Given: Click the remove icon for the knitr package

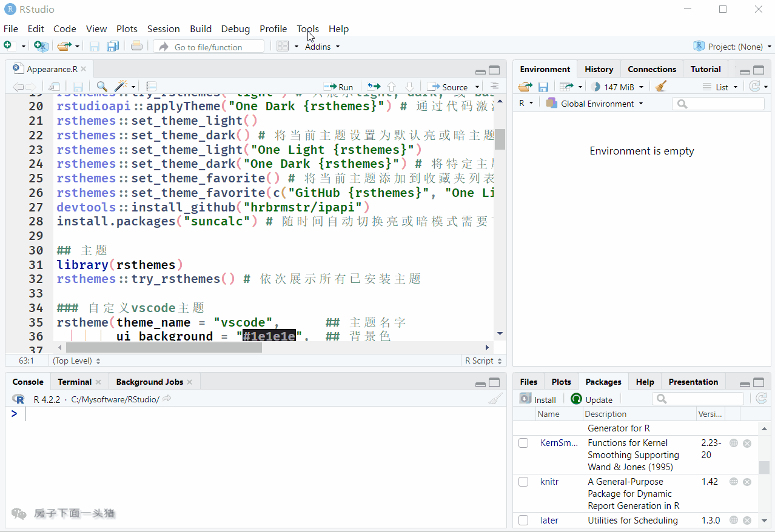Looking at the screenshot, I should 747,482.
